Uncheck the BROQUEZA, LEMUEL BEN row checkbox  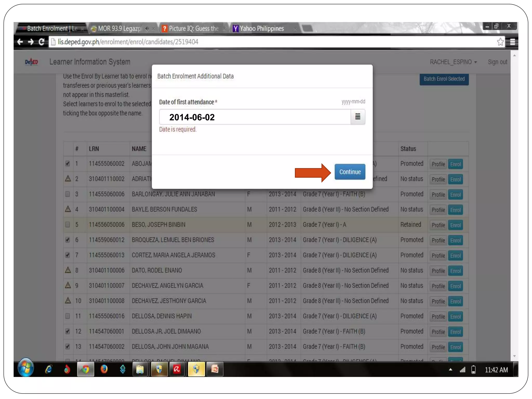click(68, 240)
